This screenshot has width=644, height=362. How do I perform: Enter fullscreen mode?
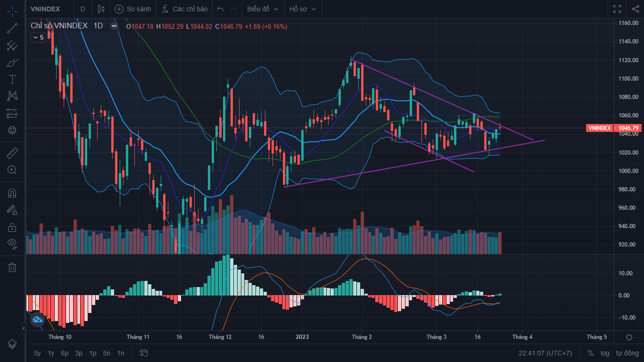coord(617,9)
